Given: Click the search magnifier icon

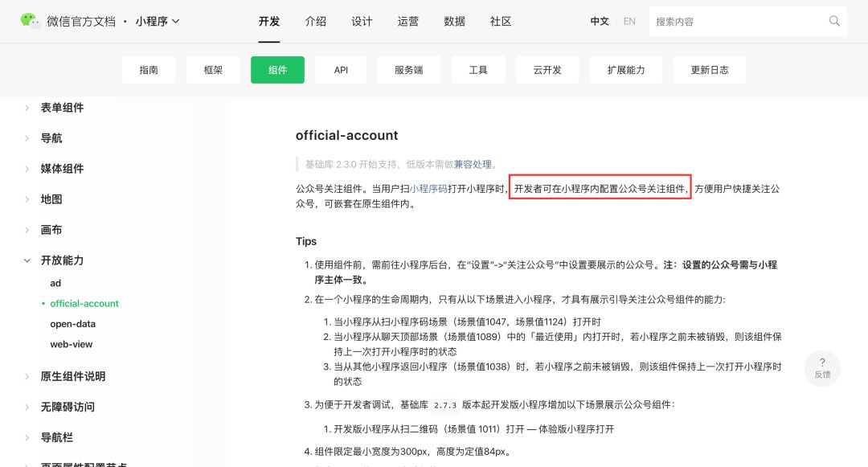Looking at the screenshot, I should 834,21.
